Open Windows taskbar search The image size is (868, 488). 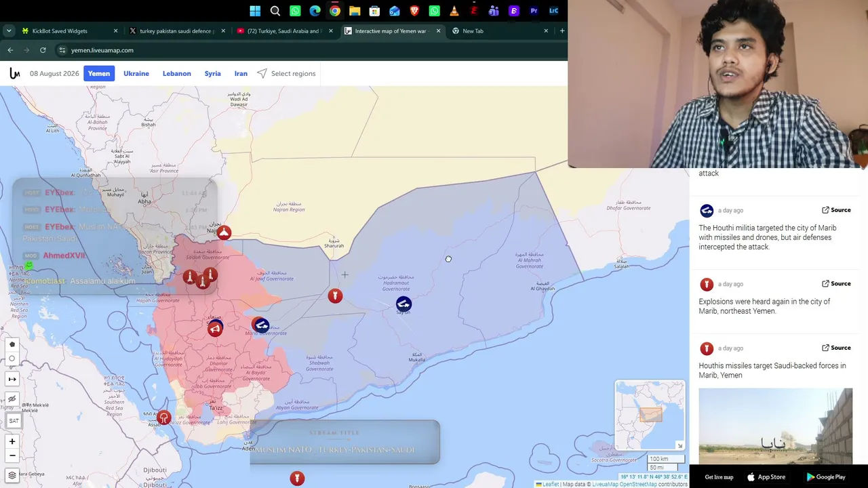(x=275, y=11)
